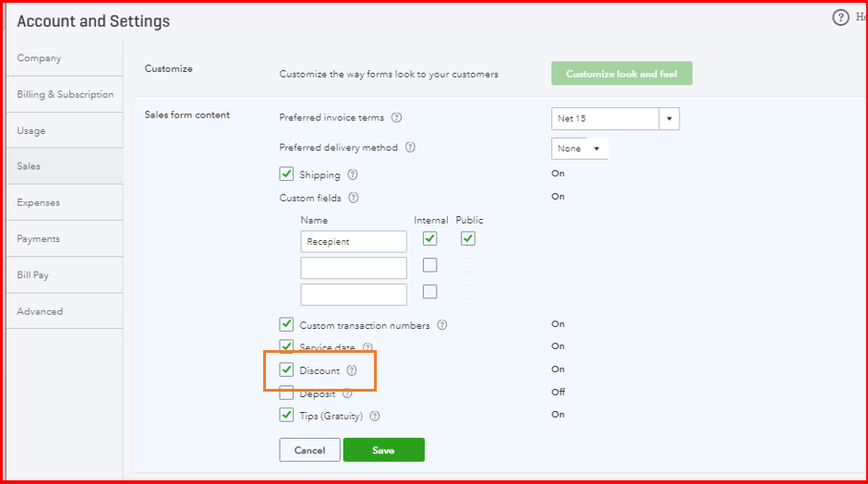Viewport: 868px width, 484px height.
Task: Click the Recepient custom field name input
Action: point(354,241)
